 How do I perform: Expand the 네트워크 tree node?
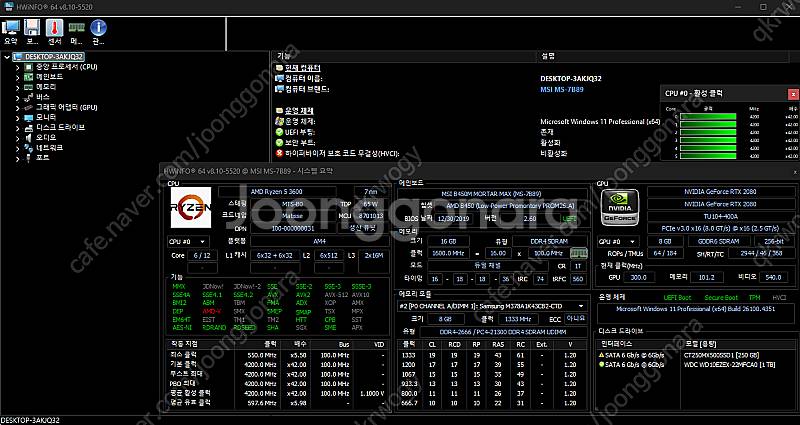pyautogui.click(x=17, y=148)
